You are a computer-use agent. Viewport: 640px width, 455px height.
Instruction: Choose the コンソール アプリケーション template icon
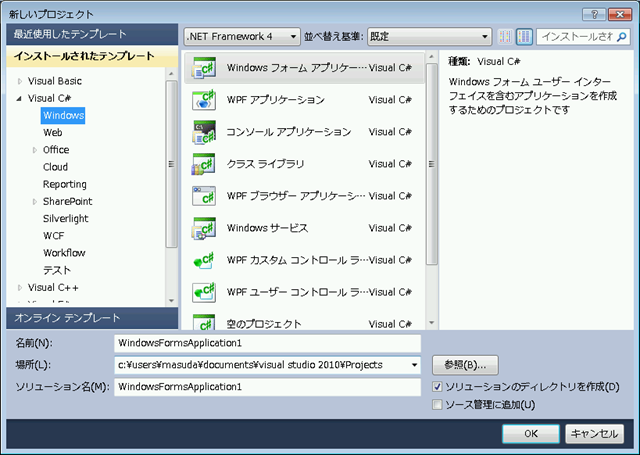[204, 132]
